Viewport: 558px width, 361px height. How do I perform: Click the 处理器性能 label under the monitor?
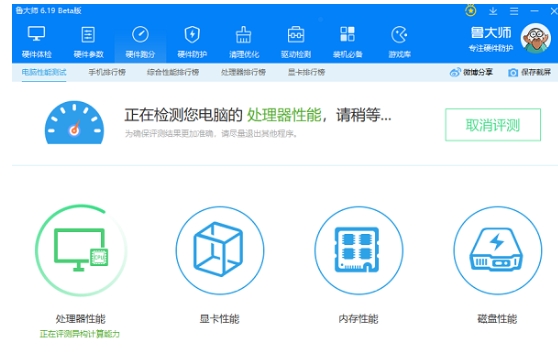(81, 319)
